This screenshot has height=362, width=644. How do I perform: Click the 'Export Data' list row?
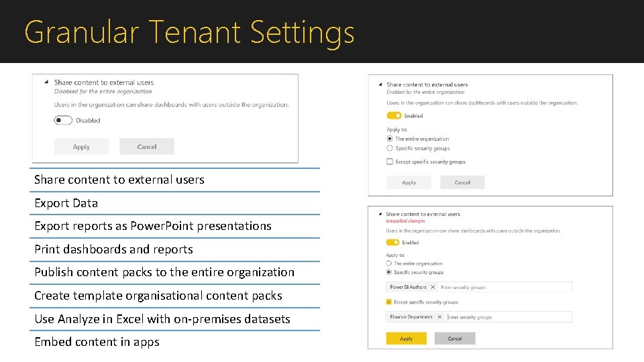(x=174, y=203)
